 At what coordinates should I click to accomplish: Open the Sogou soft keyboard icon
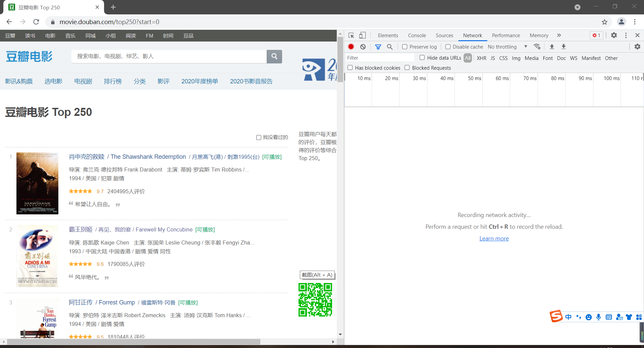tap(609, 317)
